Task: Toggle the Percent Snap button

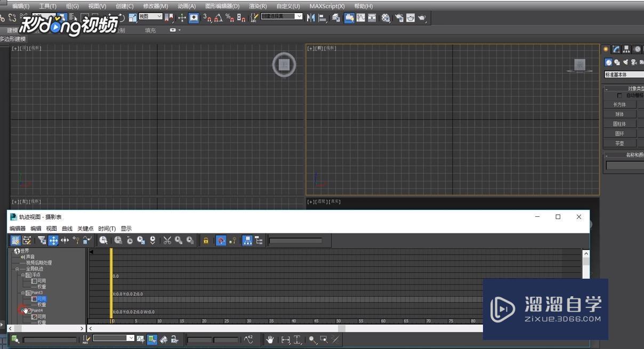Action: click(230, 18)
